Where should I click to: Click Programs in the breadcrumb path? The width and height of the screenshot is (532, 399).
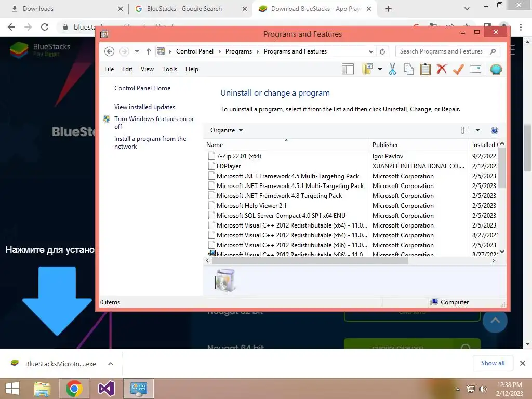(x=238, y=51)
